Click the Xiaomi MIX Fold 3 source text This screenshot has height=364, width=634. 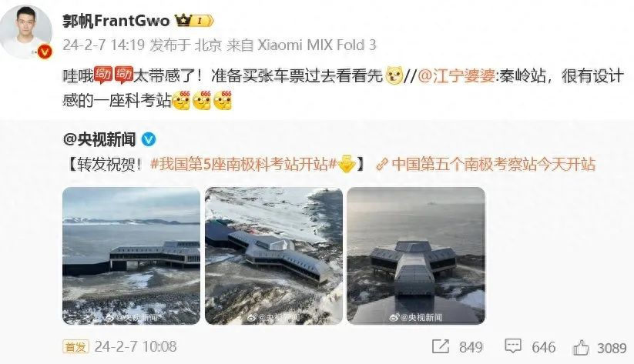click(317, 45)
